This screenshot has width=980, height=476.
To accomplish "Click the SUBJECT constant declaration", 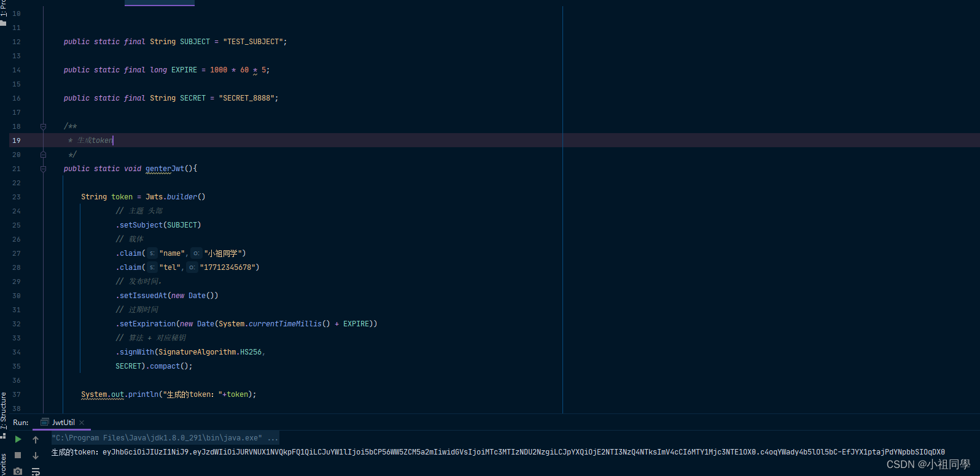I will pyautogui.click(x=195, y=42).
